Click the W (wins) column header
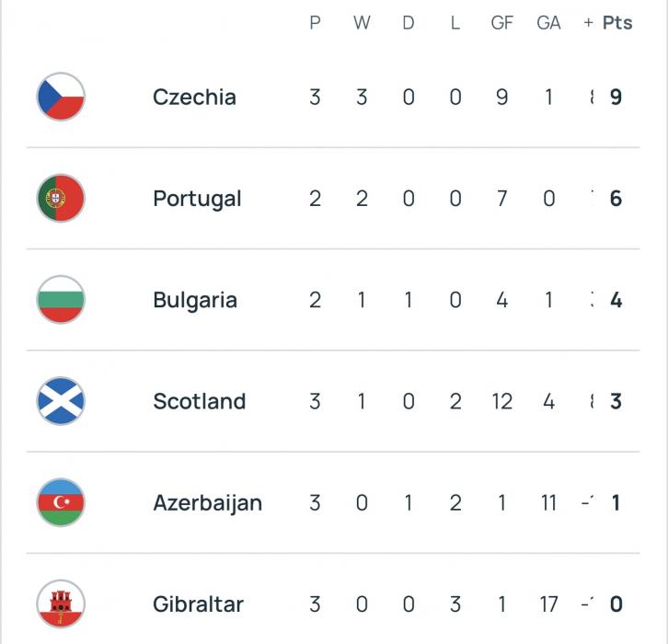Image resolution: width=668 pixels, height=644 pixels. [x=362, y=23]
